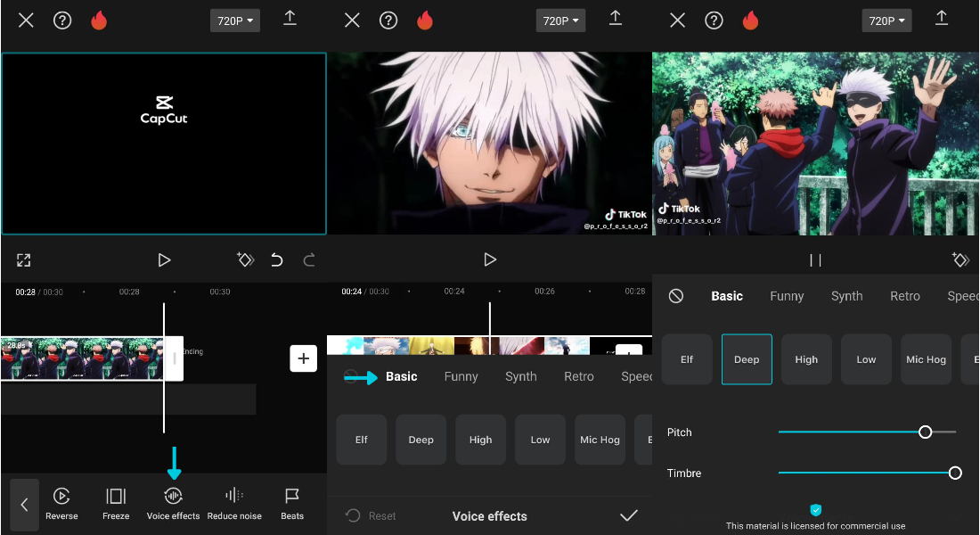Screen dimensions: 980x535
Task: Choose Low voice effect in middle panel
Action: pos(540,440)
